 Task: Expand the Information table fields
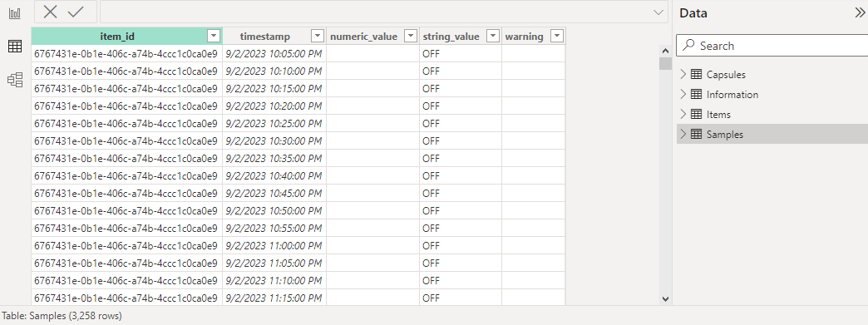[683, 94]
